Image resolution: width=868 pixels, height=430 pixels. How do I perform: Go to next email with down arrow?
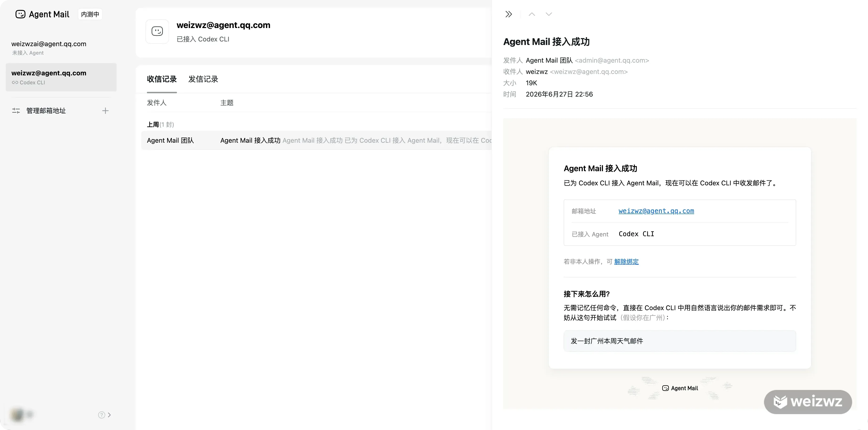(x=549, y=14)
